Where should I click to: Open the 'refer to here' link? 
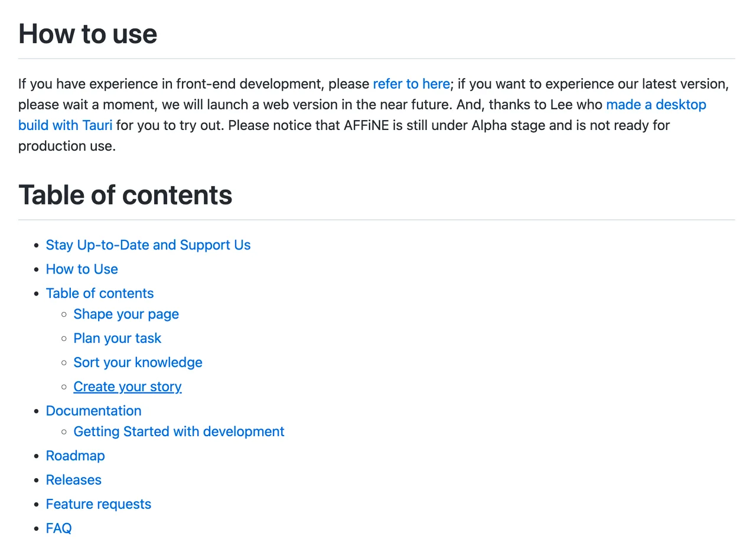[411, 84]
